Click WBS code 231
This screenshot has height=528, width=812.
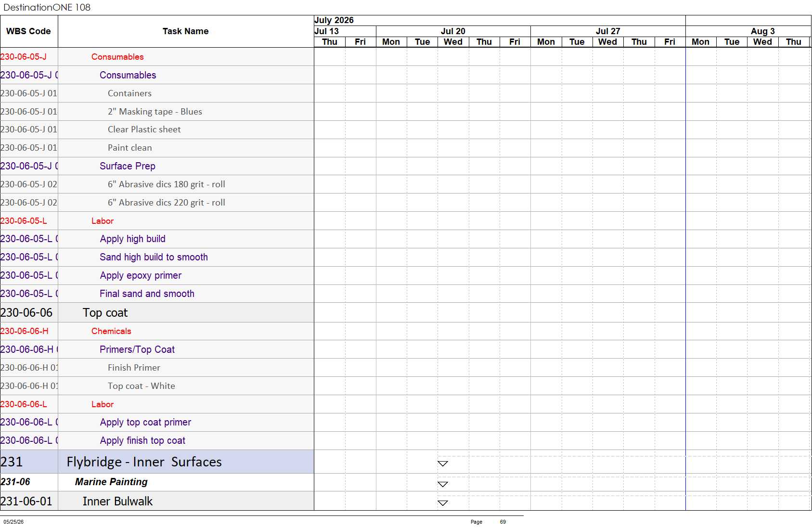tap(12, 462)
